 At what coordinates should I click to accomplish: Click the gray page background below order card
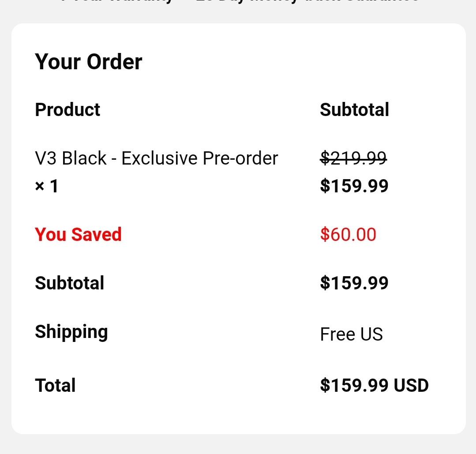point(238,444)
